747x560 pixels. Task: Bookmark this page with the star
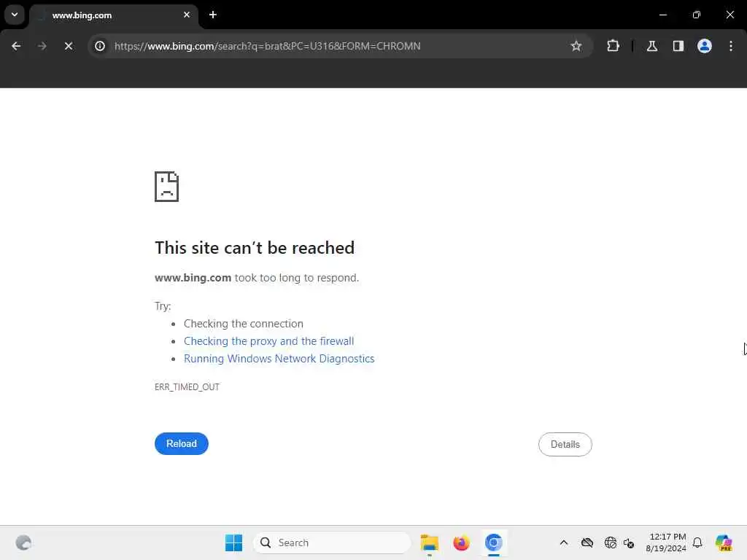pos(576,46)
